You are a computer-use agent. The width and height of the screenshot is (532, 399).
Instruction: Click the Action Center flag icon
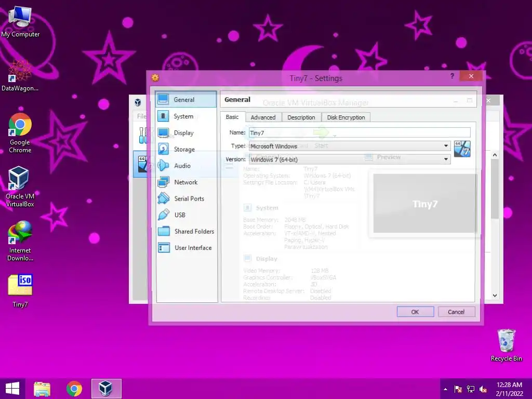point(458,389)
